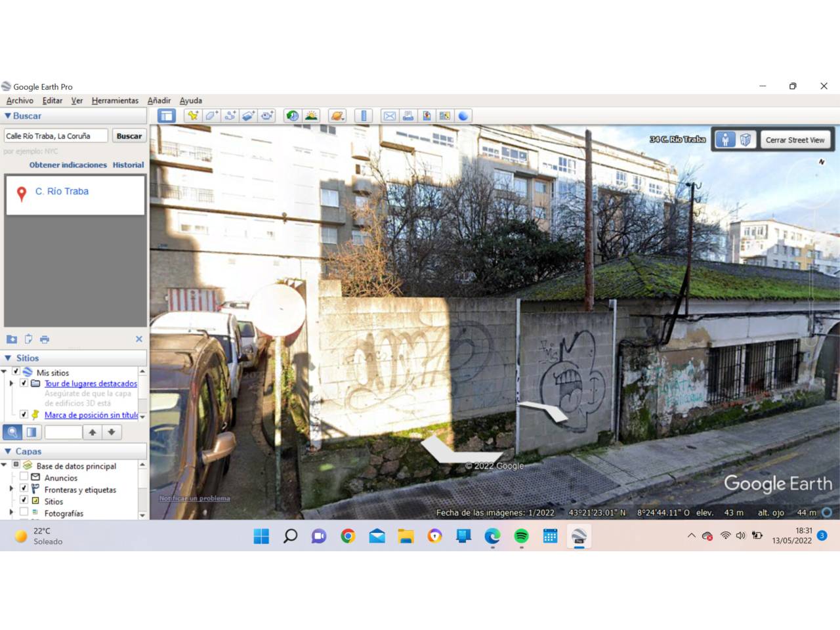
Task: Click the Buscar search button
Action: click(129, 136)
